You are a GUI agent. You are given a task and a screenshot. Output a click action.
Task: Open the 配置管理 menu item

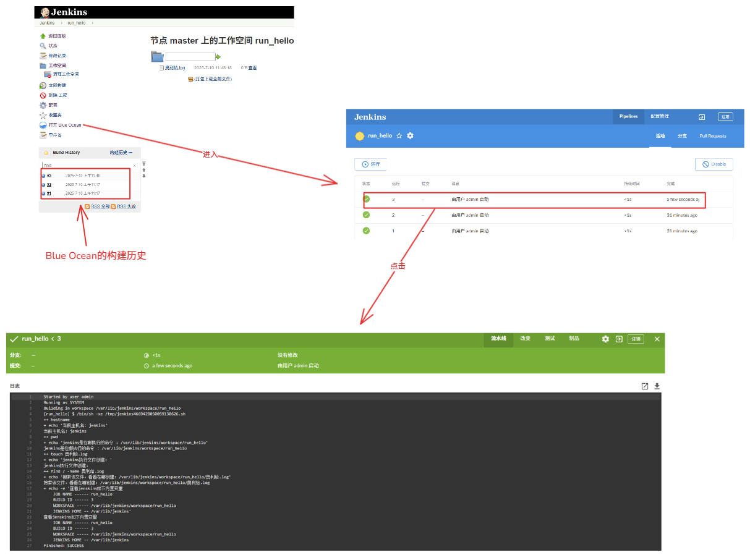click(659, 117)
